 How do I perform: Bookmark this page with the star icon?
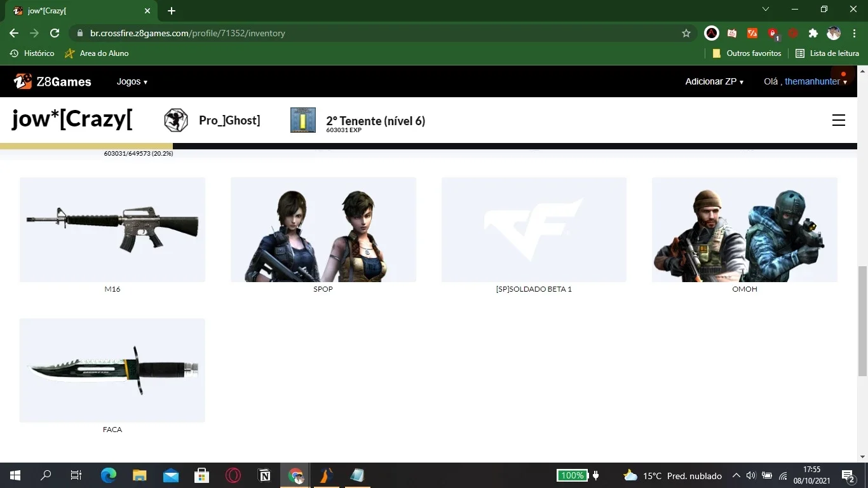[x=686, y=33]
